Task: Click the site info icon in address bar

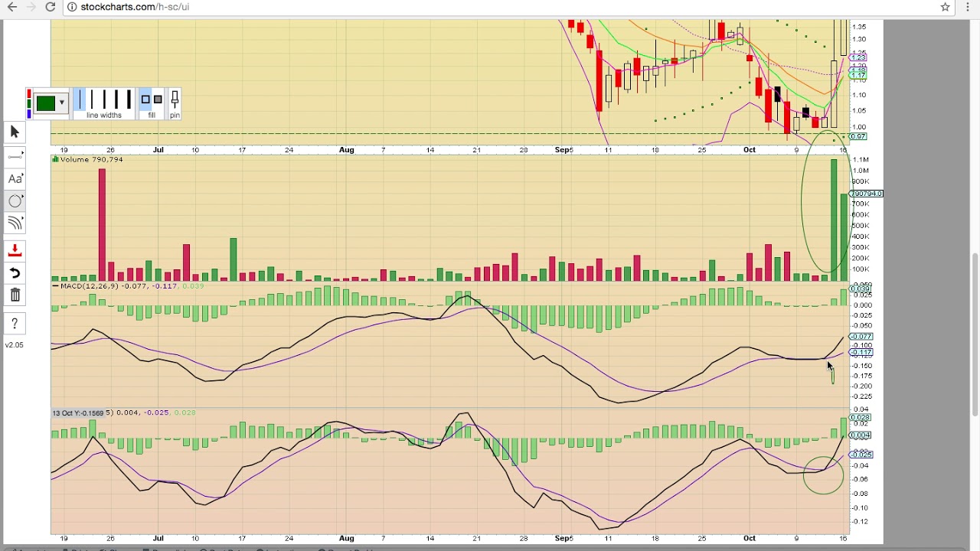Action: (x=71, y=7)
